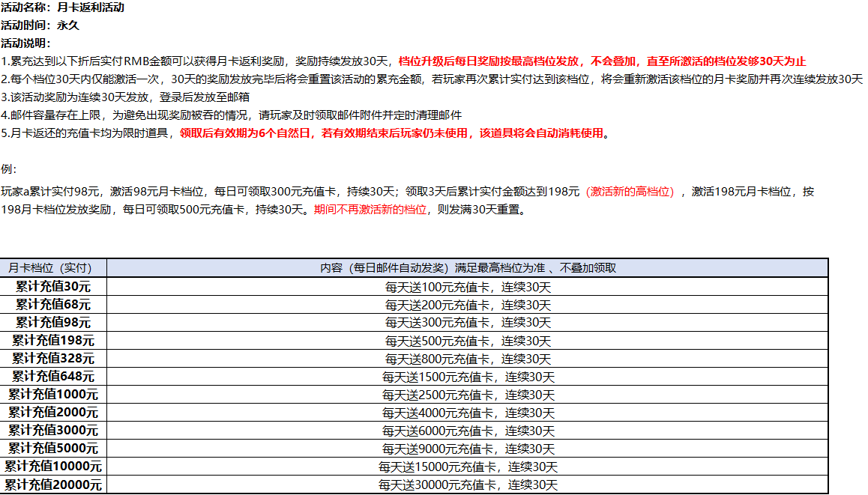Click the 累计充值648元 cell
Viewport: 868px width, 495px height.
pos(53,376)
